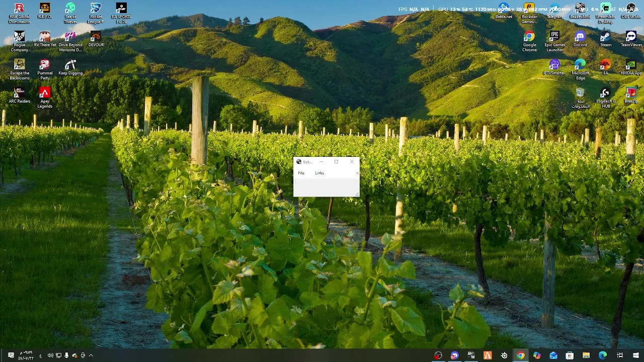This screenshot has height=362, width=644.
Task: Select the EA app desktop icon
Action: click(x=605, y=67)
